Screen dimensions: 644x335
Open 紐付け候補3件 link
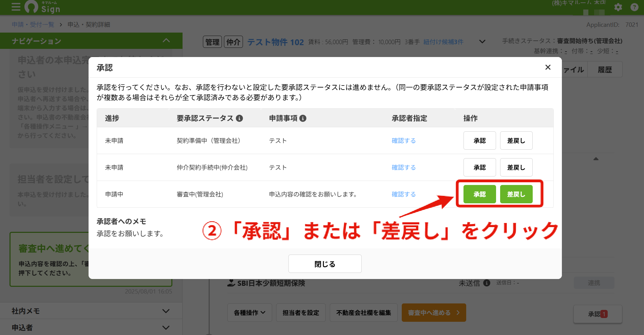tap(443, 42)
